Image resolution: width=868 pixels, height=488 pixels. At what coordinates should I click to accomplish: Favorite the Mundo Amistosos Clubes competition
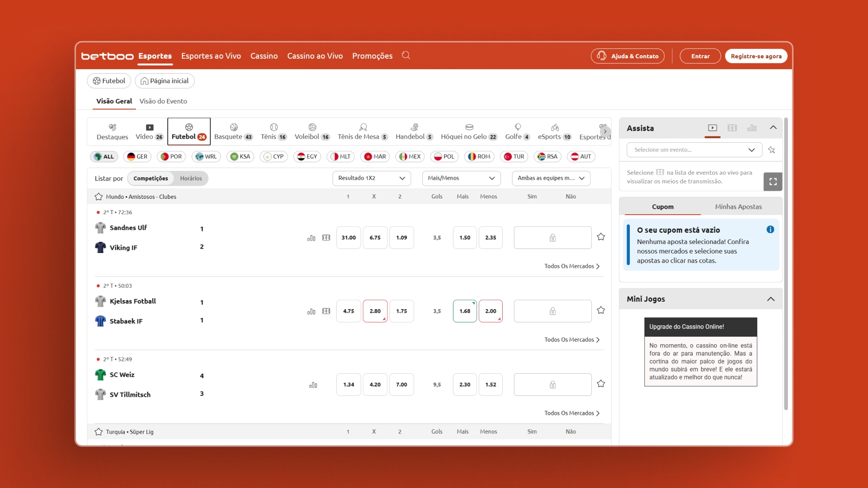click(99, 197)
